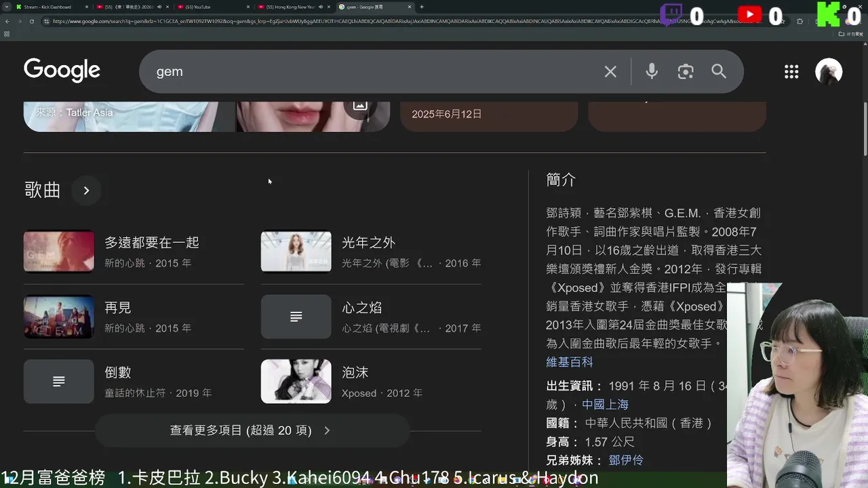Click the 再見 song thumbnail
This screenshot has width=868, height=488.
pyautogui.click(x=59, y=317)
